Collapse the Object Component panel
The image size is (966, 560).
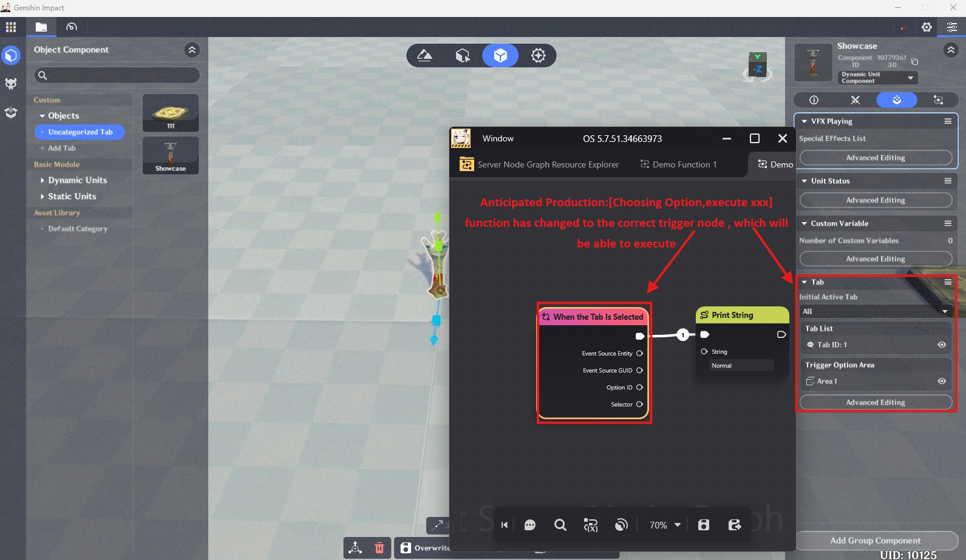click(192, 50)
